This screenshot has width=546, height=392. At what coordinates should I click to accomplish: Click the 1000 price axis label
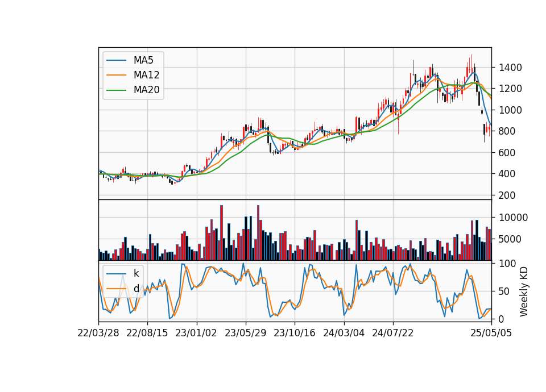pyautogui.click(x=510, y=110)
